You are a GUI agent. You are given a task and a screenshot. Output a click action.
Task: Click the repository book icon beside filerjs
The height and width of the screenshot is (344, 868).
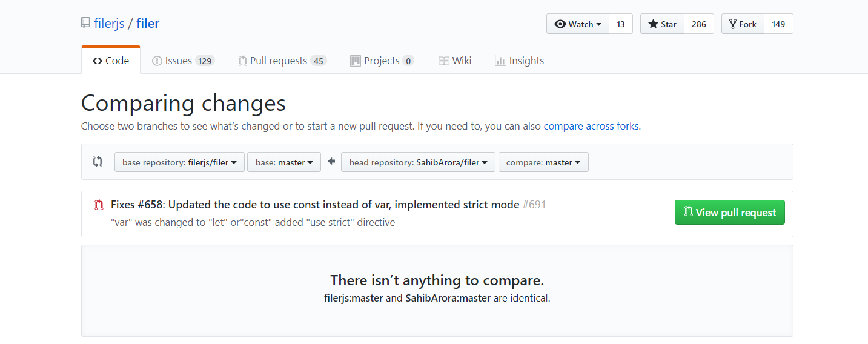[x=85, y=24]
